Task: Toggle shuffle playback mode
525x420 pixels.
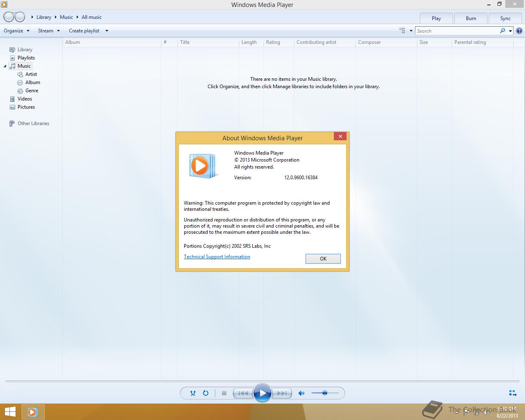Action: [193, 393]
